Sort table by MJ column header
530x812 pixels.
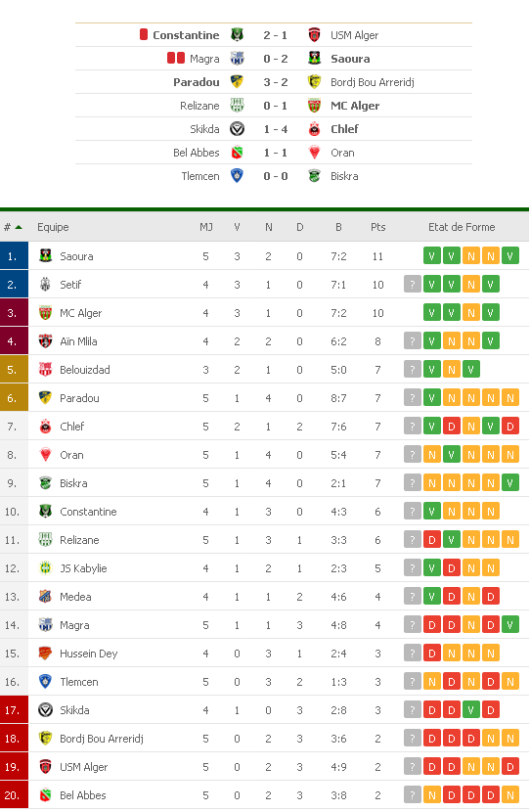click(206, 227)
